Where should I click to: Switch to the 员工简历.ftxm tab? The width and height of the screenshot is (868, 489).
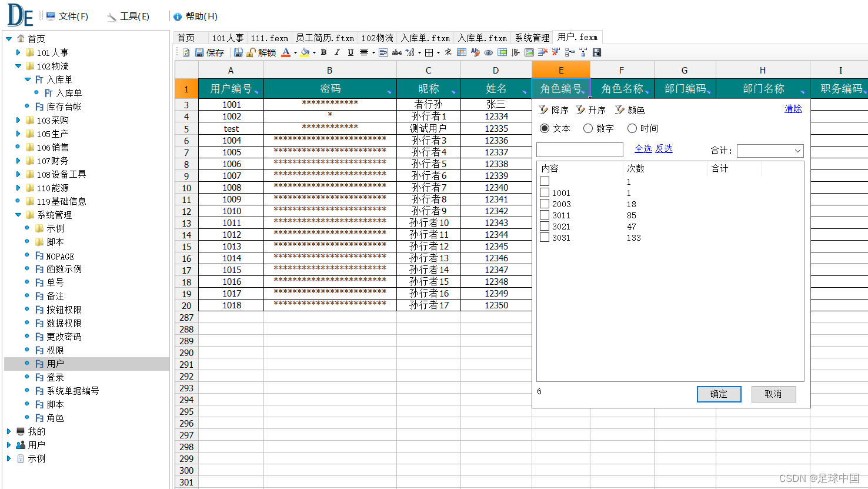click(x=325, y=38)
